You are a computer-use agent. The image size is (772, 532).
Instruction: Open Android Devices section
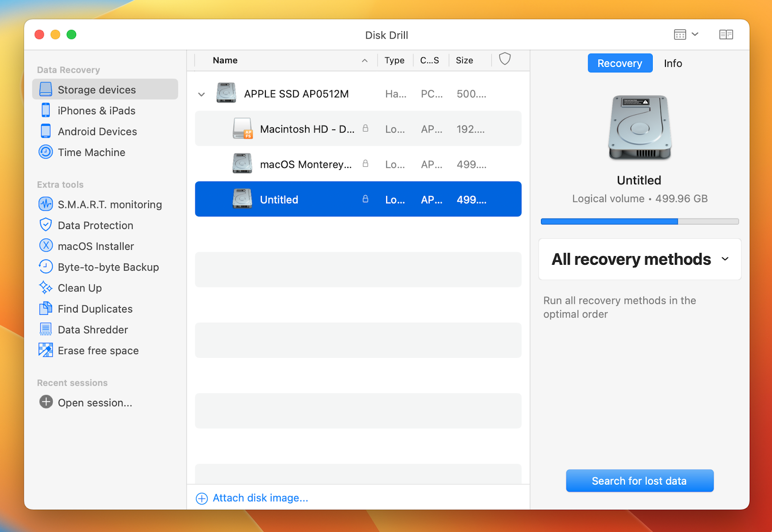coord(97,131)
